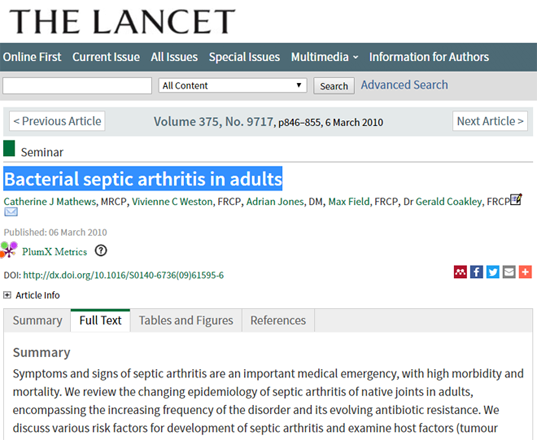Open the article DOI link
Viewport: 537px width, 440px height.
[x=123, y=275]
